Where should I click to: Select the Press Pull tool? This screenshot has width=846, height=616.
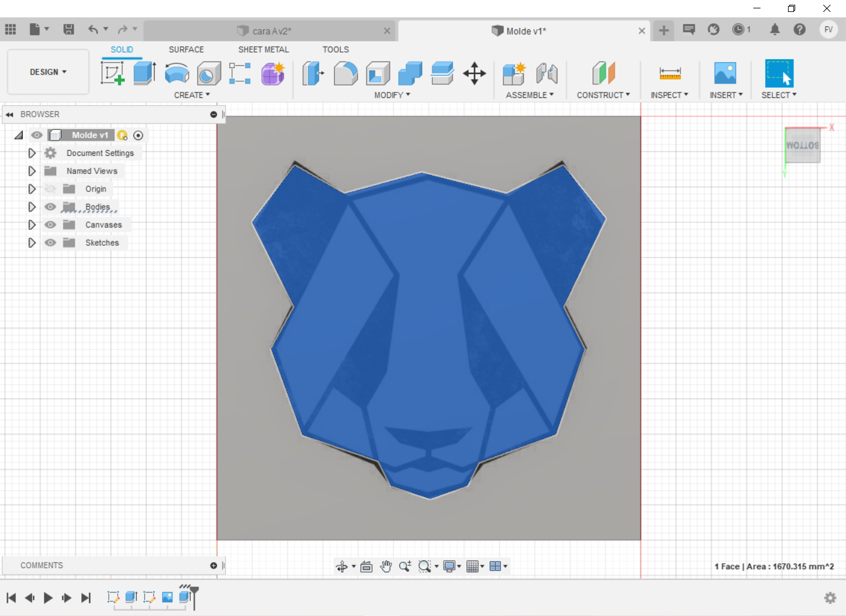click(313, 73)
